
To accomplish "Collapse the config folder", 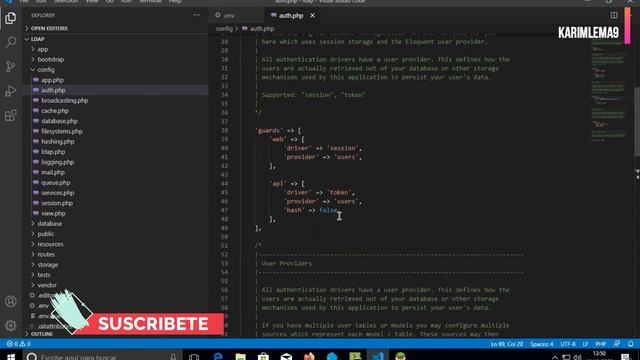I will click(46, 70).
